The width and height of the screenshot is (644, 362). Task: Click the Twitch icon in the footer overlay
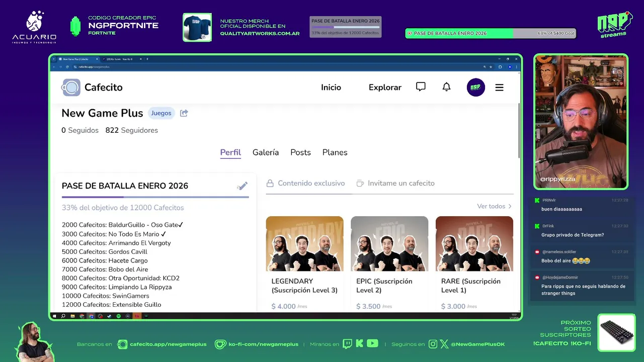coord(347,344)
